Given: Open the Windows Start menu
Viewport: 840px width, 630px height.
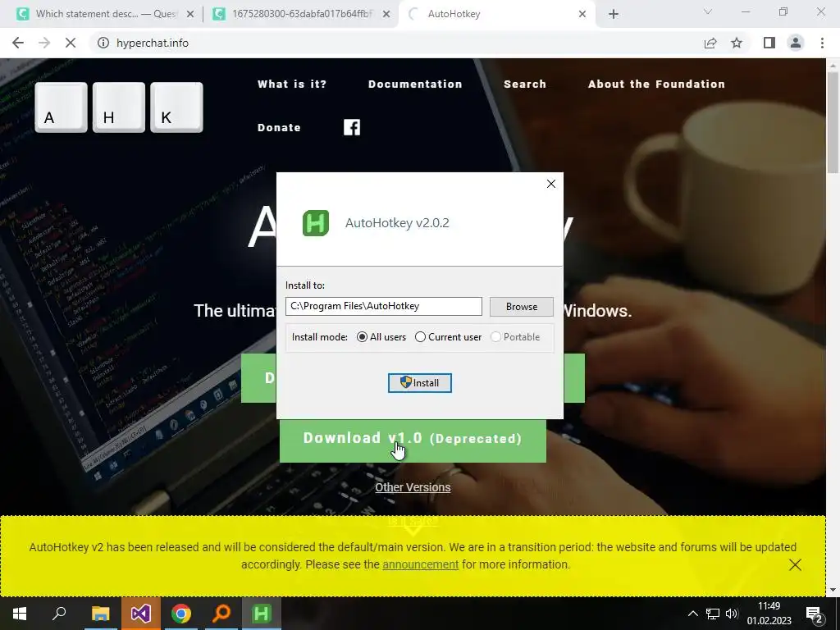Looking at the screenshot, I should tap(20, 614).
